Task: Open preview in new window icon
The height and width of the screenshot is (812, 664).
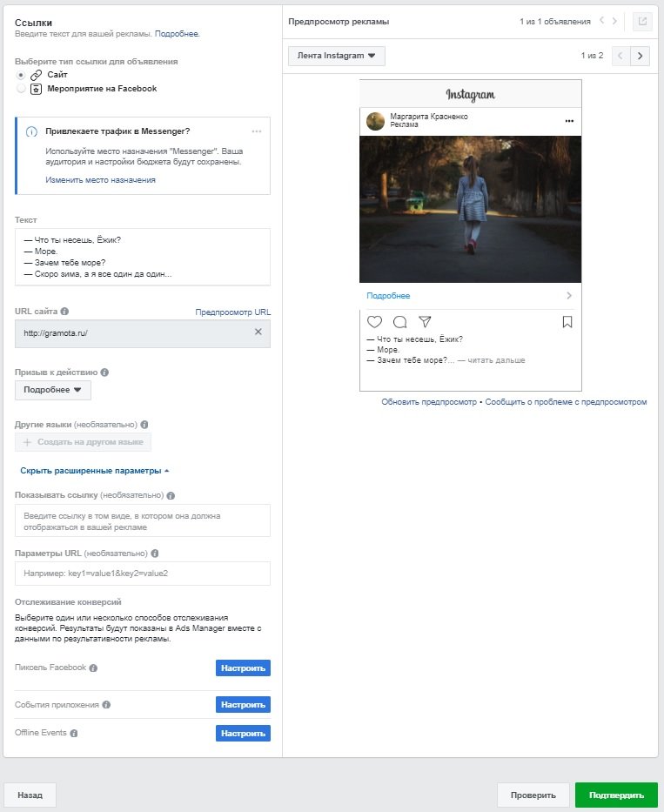Action: 642,22
